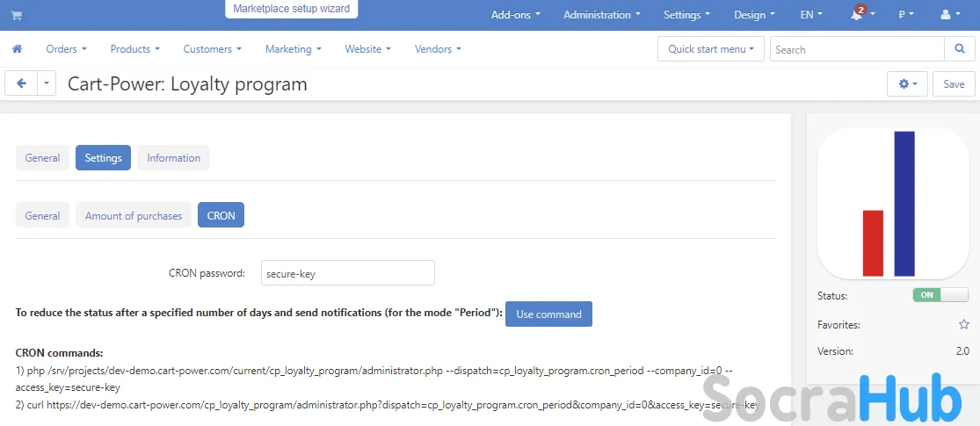Go back using the left arrow button
The height and width of the screenshot is (426, 980).
click(x=21, y=83)
